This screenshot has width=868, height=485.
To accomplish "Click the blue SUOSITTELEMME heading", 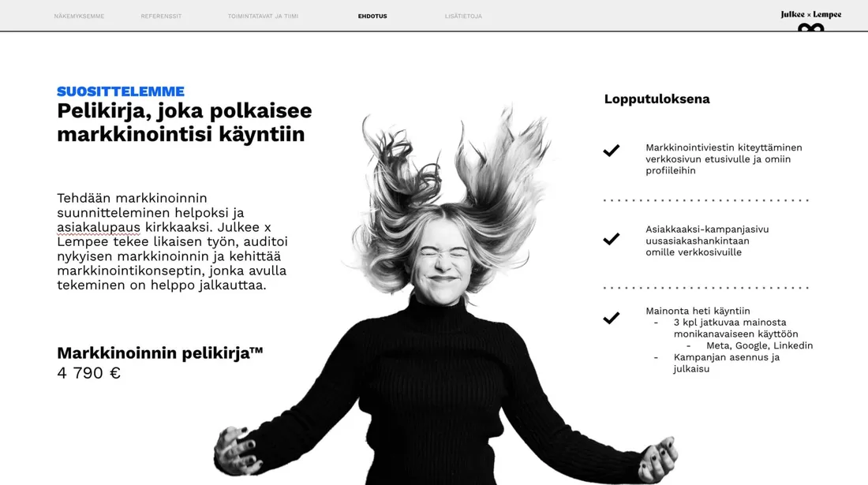I will tap(121, 91).
